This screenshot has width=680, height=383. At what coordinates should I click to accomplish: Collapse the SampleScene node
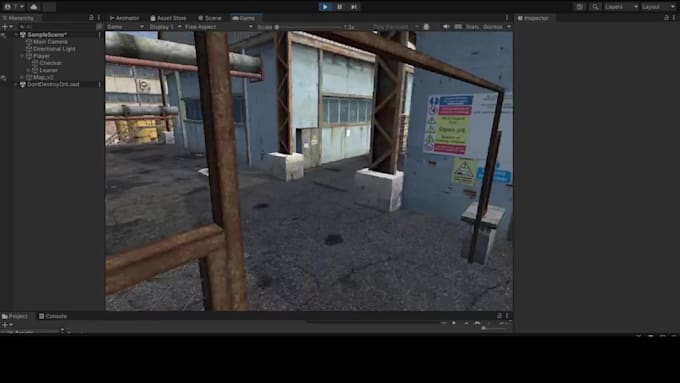click(16, 35)
